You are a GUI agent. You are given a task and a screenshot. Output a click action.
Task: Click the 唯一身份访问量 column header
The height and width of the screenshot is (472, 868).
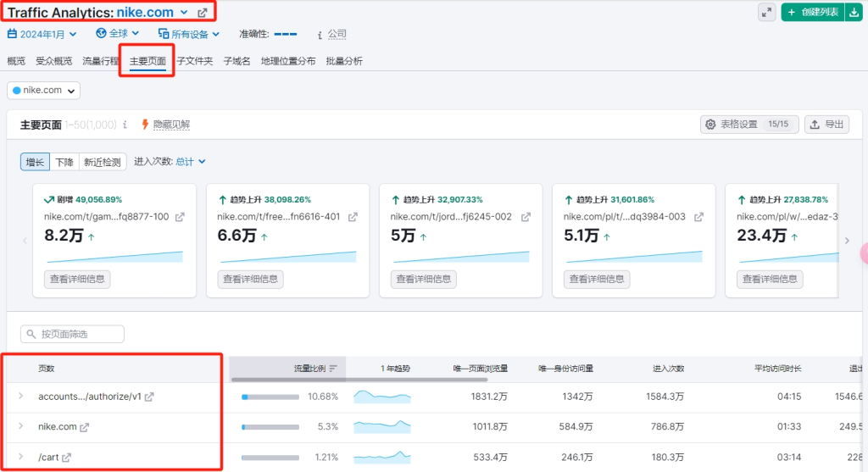(x=565, y=369)
